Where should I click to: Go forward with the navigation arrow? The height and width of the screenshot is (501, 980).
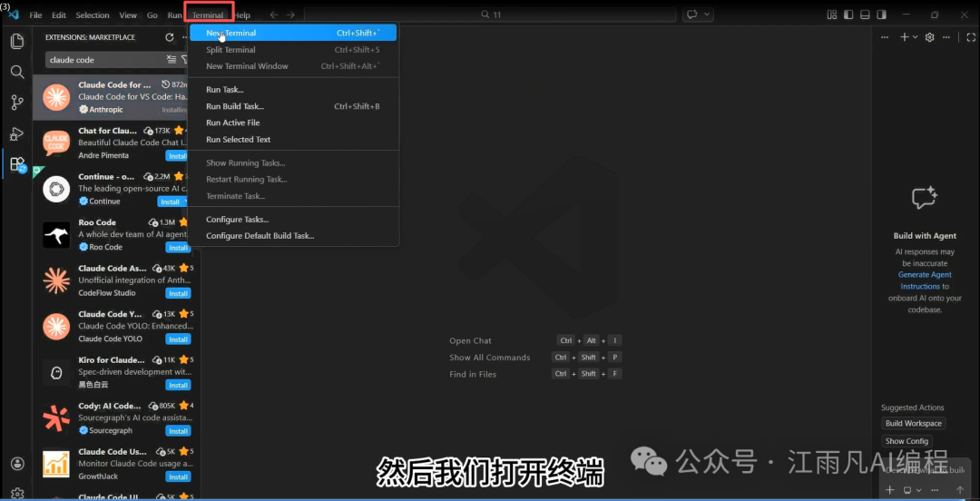290,15
